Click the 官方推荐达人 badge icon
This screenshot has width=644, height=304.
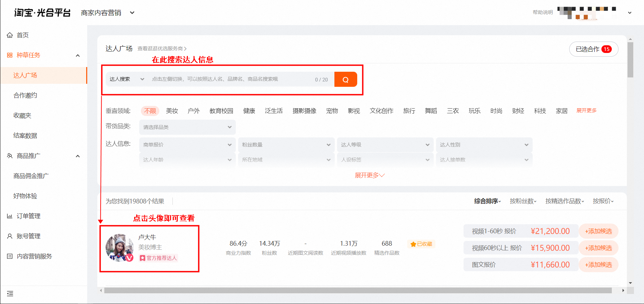[x=143, y=258]
